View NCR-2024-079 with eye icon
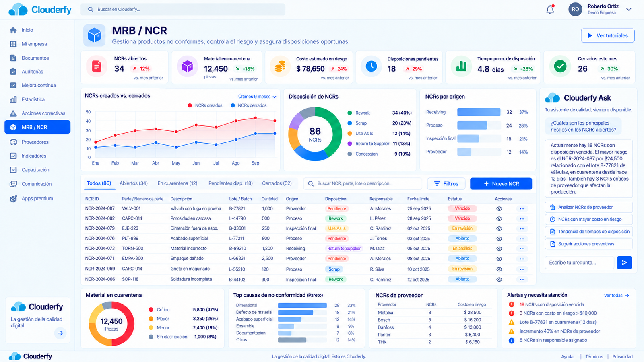The image size is (644, 362). tap(499, 228)
